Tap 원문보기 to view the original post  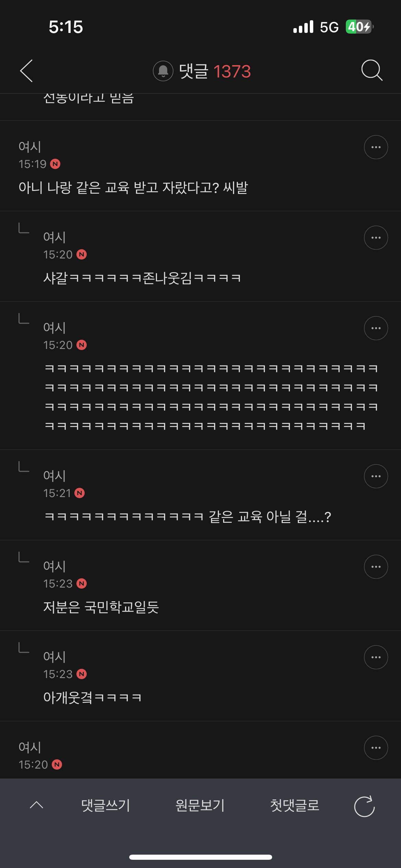[200, 805]
